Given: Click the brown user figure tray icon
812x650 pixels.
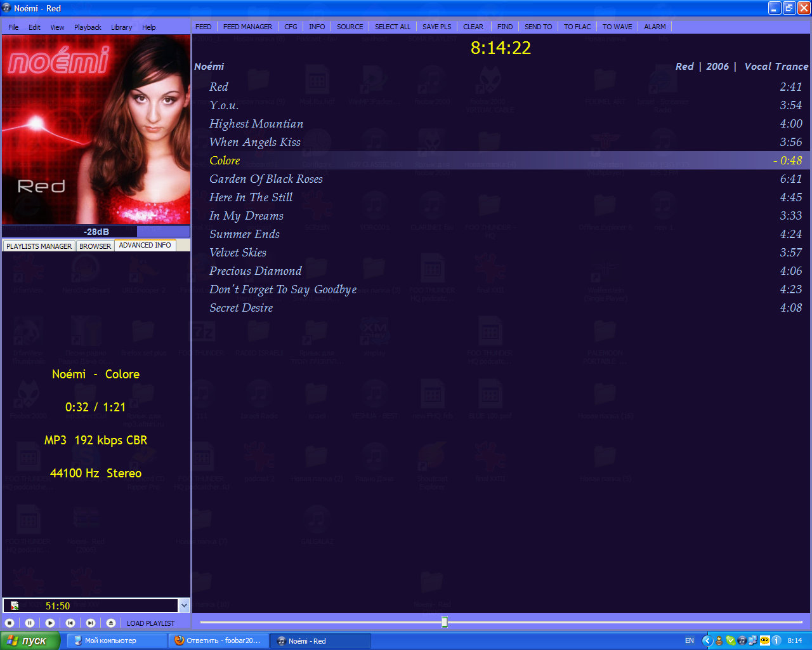Looking at the screenshot, I should pyautogui.click(x=719, y=640).
